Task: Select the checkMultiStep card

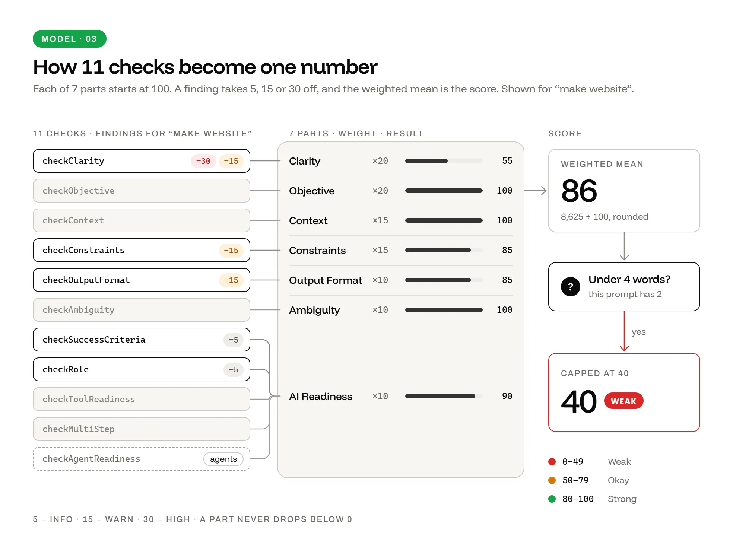Action: [142, 429]
